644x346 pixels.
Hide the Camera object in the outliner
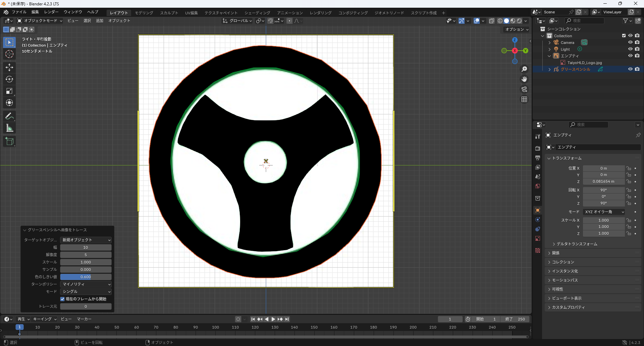tap(630, 43)
